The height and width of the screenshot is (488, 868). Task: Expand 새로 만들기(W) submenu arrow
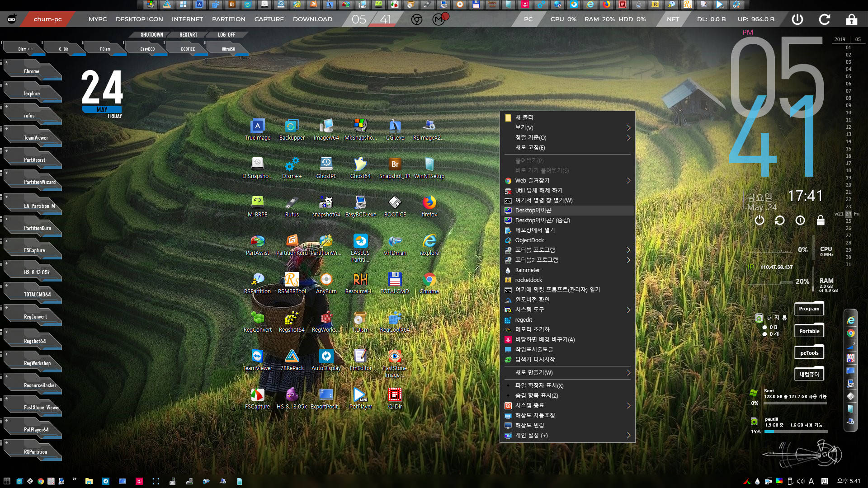pyautogui.click(x=628, y=373)
